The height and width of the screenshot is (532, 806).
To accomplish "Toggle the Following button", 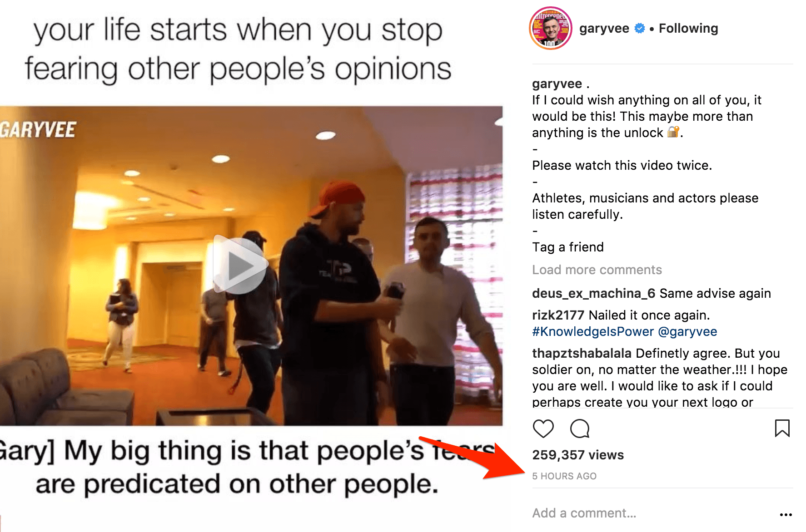I will coord(688,28).
